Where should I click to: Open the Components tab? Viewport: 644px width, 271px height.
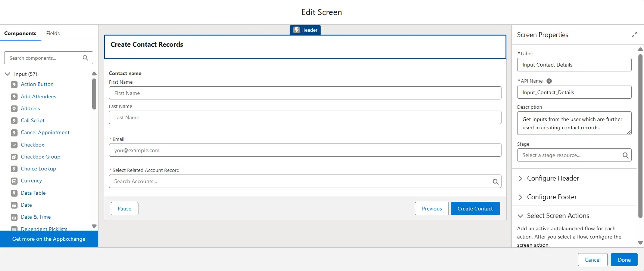[x=20, y=34]
